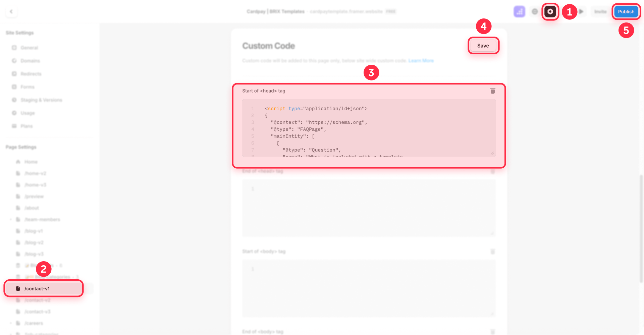Click the Usage icon
This screenshot has width=644, height=335.
14,113
